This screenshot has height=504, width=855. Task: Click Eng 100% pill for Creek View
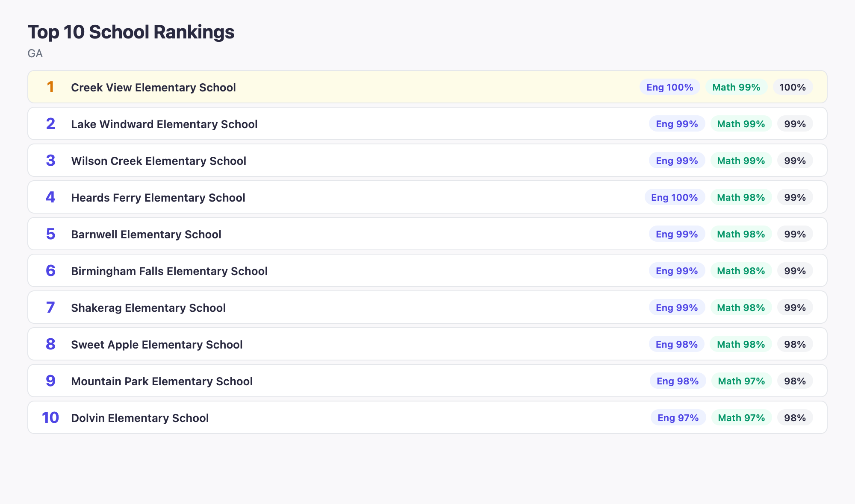pyautogui.click(x=670, y=87)
